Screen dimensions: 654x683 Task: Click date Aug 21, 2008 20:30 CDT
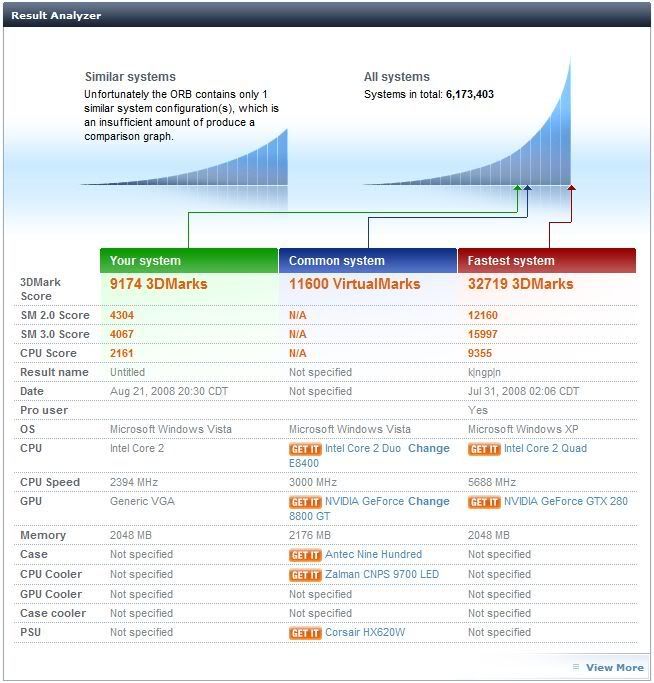[x=169, y=392]
